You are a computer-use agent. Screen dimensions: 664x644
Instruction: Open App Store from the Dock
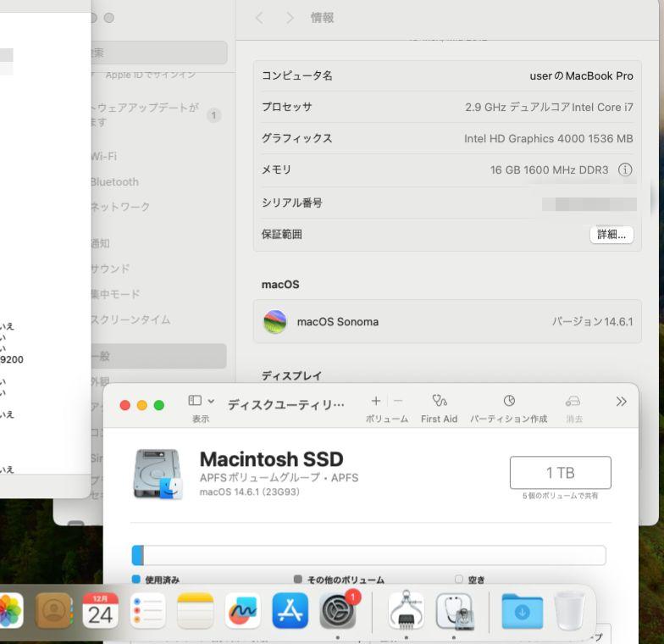(290, 610)
